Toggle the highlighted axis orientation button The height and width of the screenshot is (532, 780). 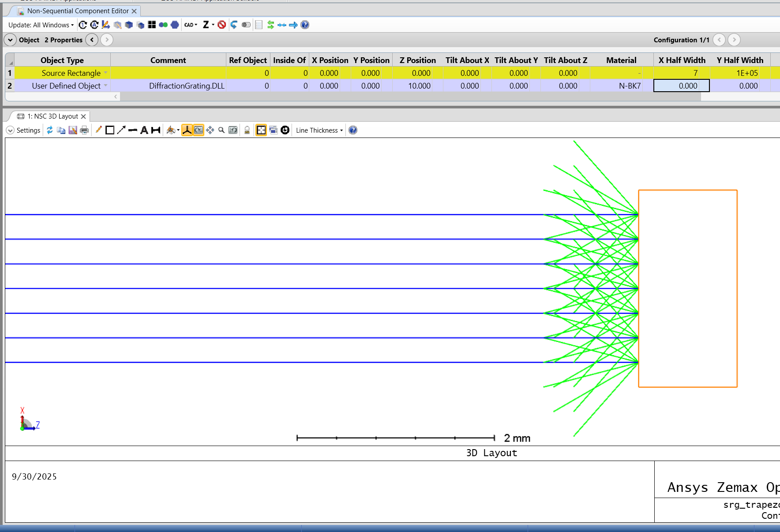coord(187,130)
